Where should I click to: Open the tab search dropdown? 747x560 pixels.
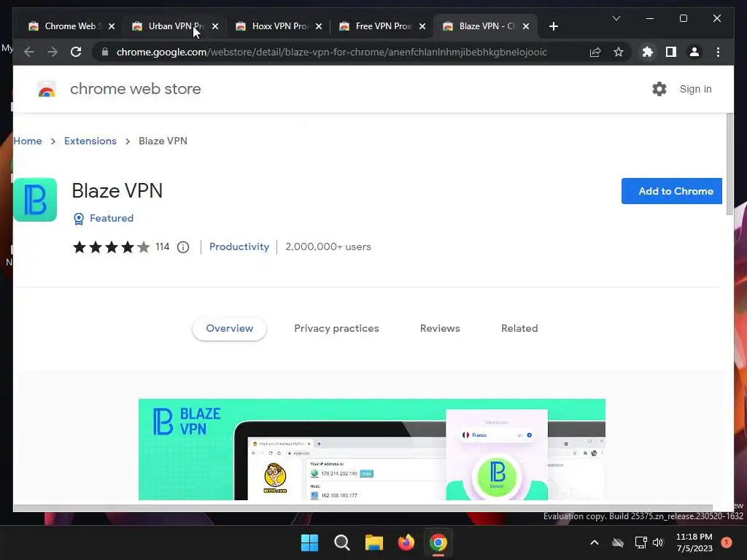(x=616, y=18)
